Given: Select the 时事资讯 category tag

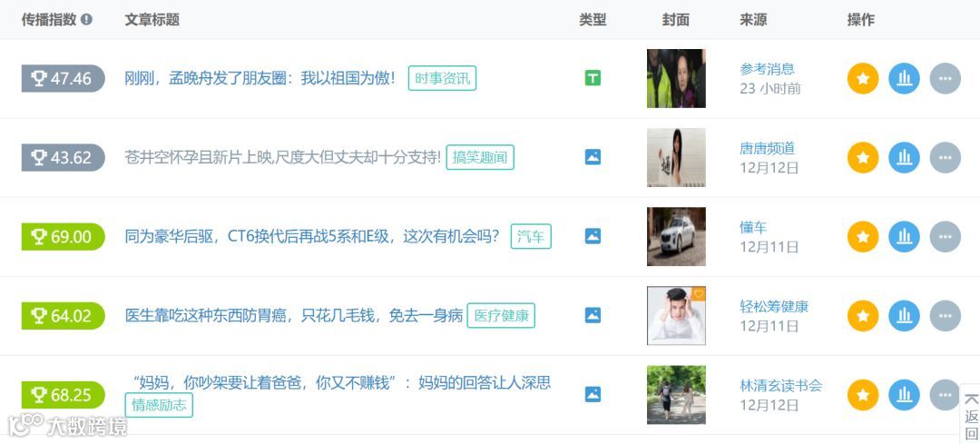Looking at the screenshot, I should [x=443, y=79].
